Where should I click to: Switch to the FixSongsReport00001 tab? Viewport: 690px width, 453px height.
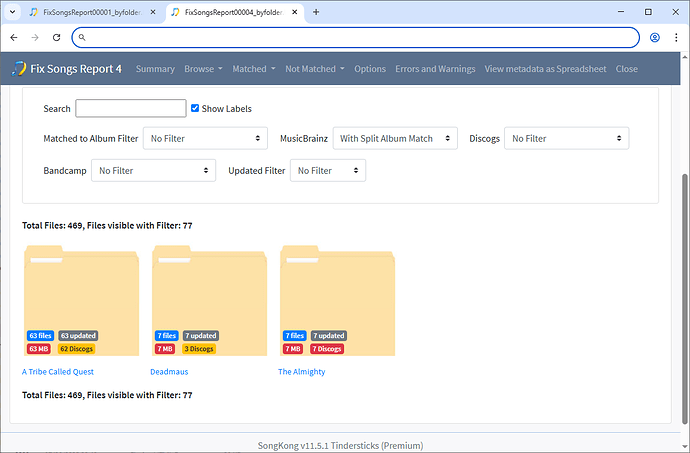point(92,12)
